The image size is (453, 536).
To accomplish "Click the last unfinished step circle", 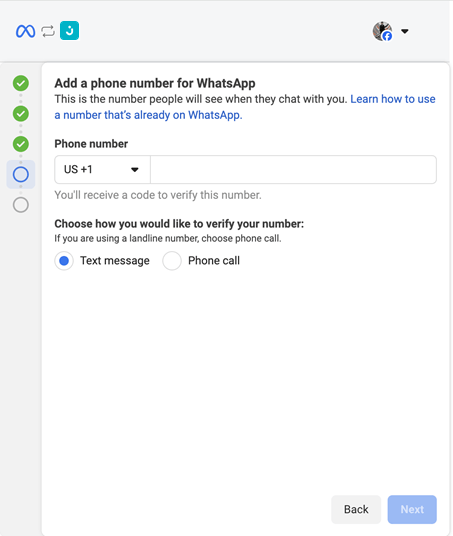I will [x=21, y=205].
